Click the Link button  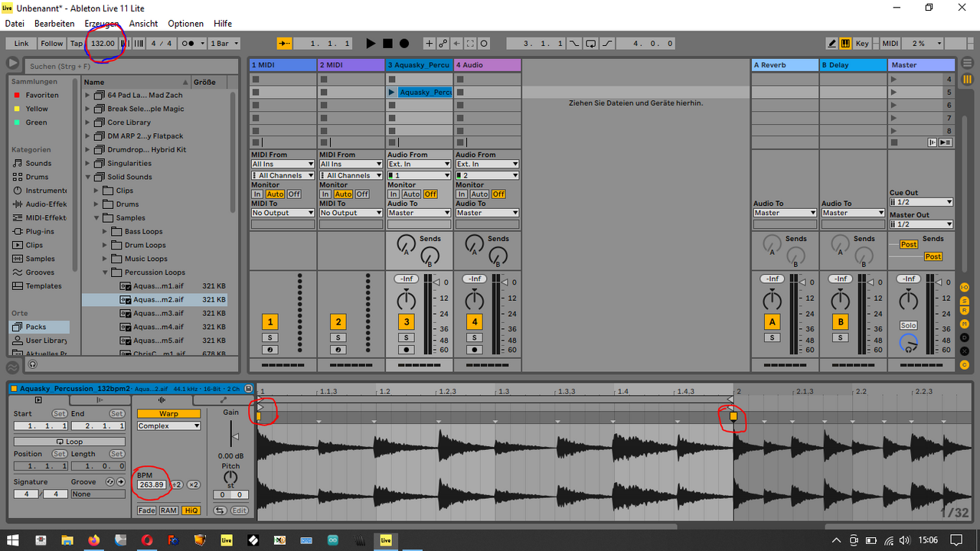pyautogui.click(x=21, y=44)
